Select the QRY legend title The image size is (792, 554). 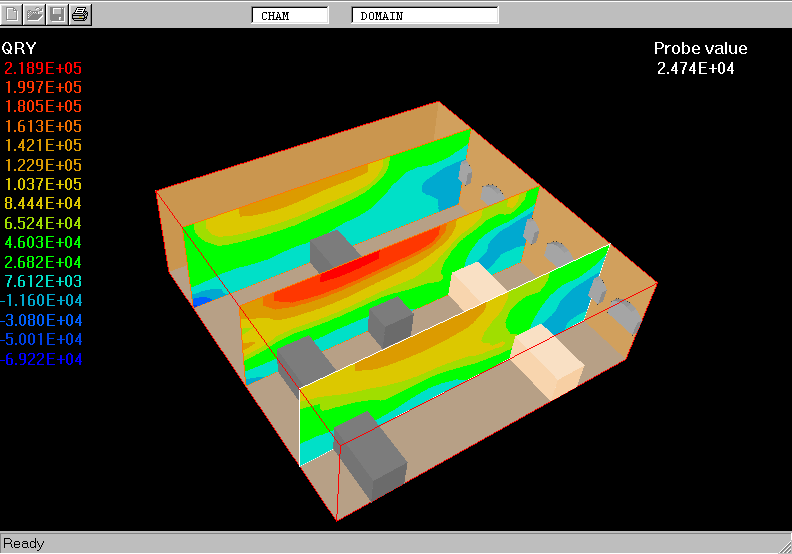coord(19,48)
